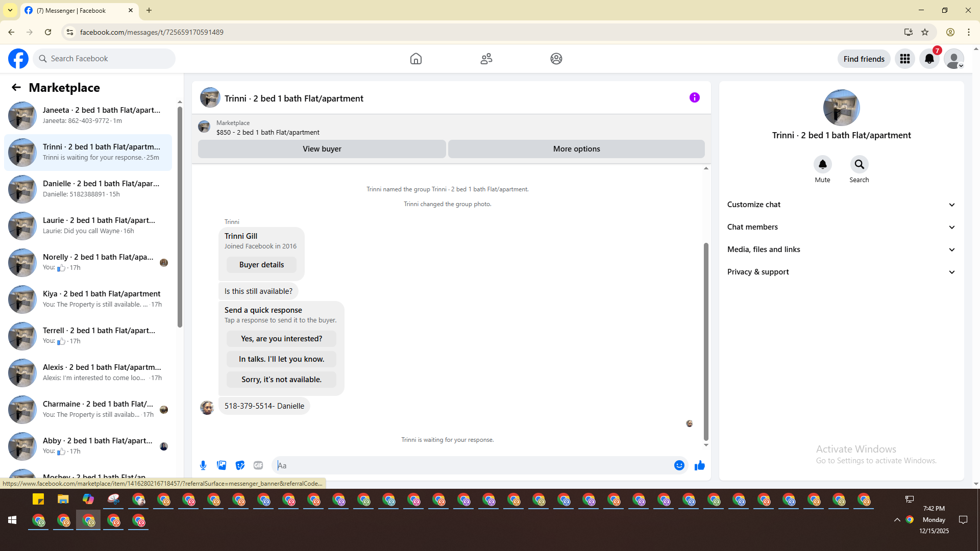The image size is (980, 551).
Task: Open Facebook Home tab
Action: click(415, 59)
